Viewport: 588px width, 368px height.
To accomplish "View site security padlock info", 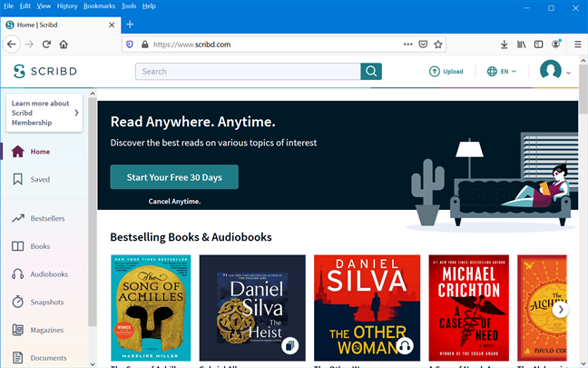I will [x=145, y=45].
